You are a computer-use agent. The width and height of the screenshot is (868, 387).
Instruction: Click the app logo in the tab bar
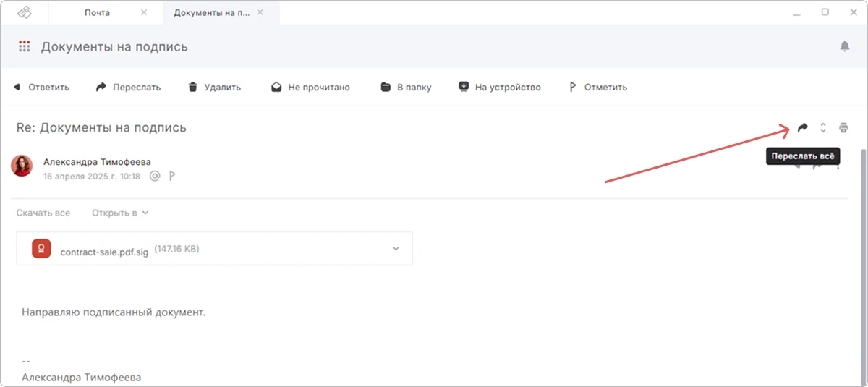pos(25,12)
